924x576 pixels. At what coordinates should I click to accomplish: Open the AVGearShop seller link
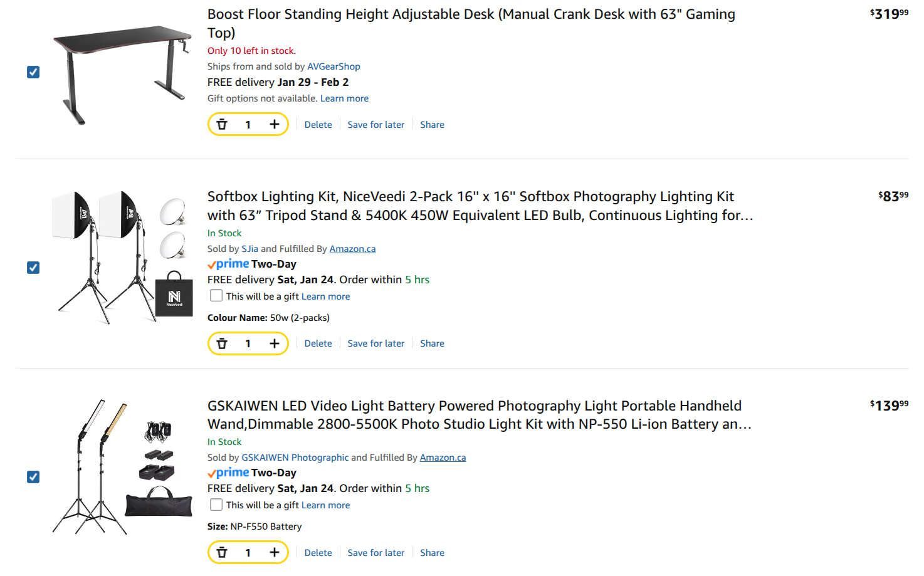(333, 66)
